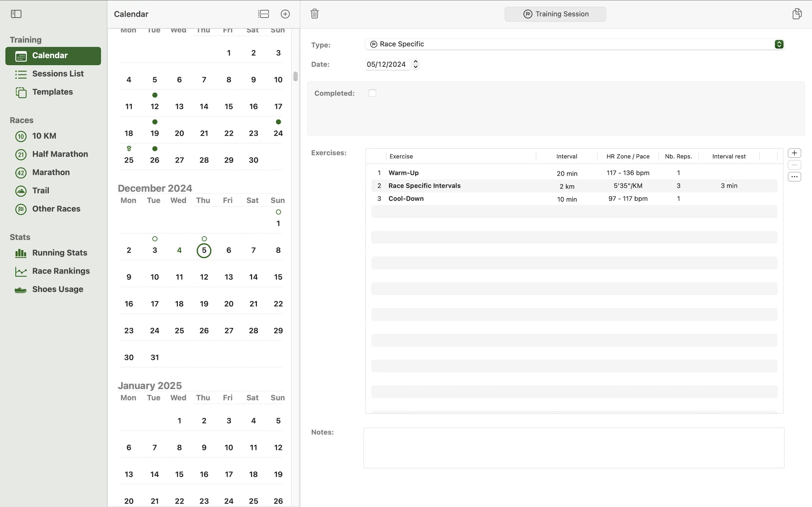Click in the Notes text field
Screen dimensions: 812x507
tap(573, 448)
